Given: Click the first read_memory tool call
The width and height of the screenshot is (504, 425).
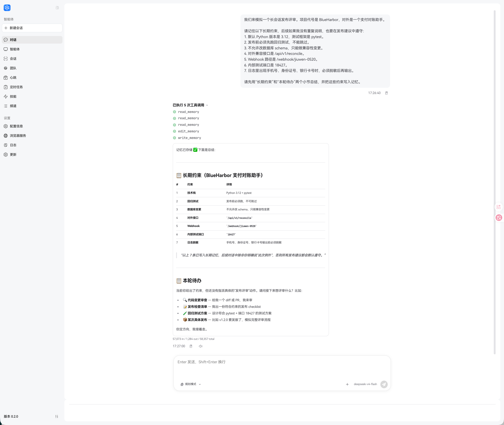Looking at the screenshot, I should [x=188, y=112].
